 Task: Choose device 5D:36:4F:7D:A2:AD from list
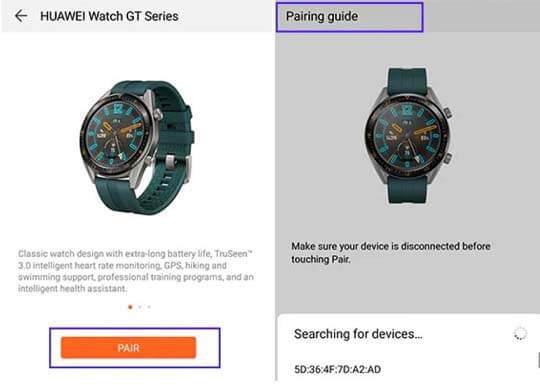[x=338, y=370]
